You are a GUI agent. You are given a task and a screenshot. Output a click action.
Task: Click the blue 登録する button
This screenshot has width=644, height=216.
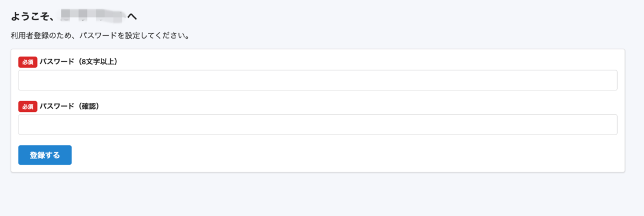[45, 155]
